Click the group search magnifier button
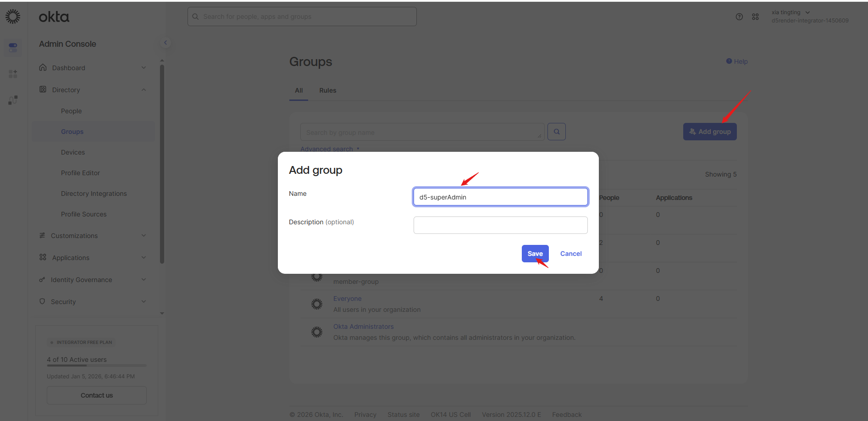The width and height of the screenshot is (868, 421). [x=556, y=132]
